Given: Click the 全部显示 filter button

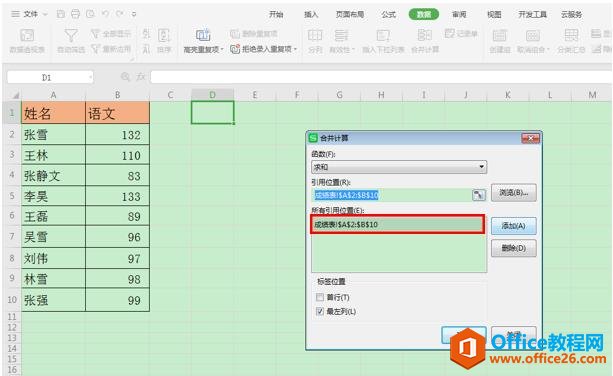Looking at the screenshot, I should [111, 34].
